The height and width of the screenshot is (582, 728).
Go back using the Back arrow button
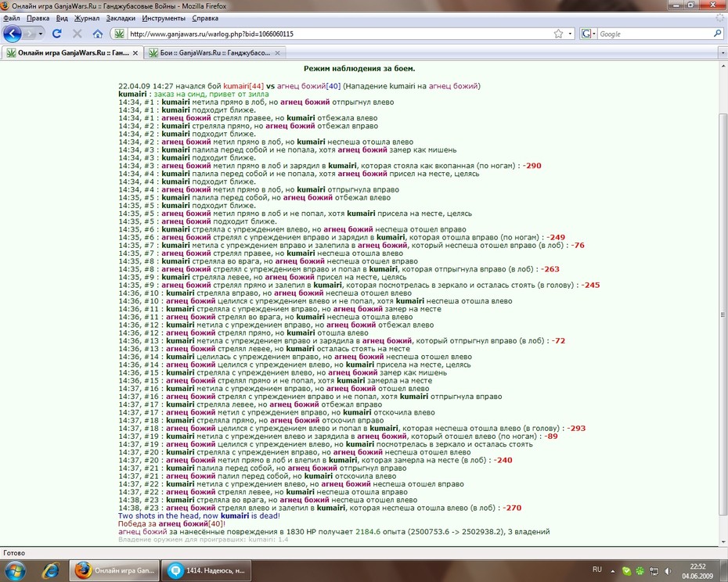click(12, 34)
